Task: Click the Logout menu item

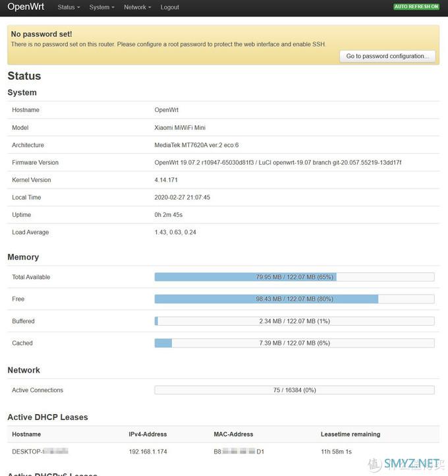Action: point(169,7)
